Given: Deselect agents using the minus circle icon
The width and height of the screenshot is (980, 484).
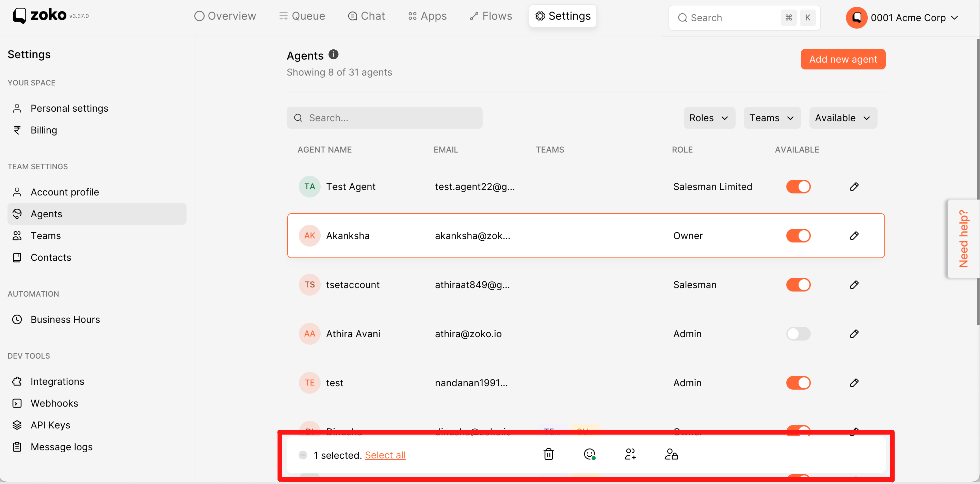Looking at the screenshot, I should click(x=303, y=455).
